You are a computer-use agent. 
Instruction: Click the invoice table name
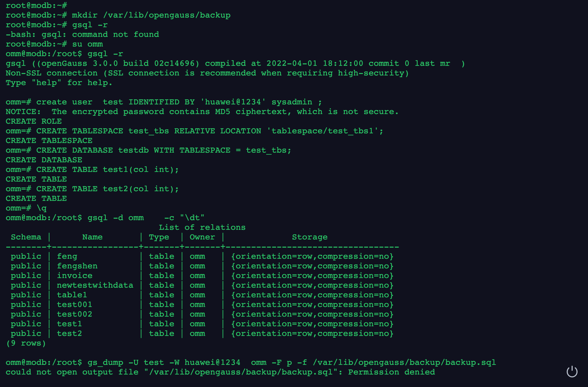pos(75,275)
